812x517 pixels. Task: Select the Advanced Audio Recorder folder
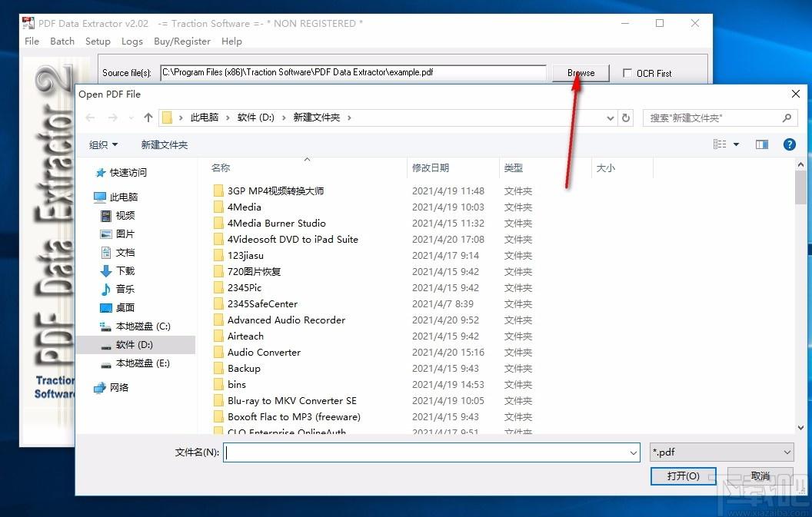coord(286,320)
